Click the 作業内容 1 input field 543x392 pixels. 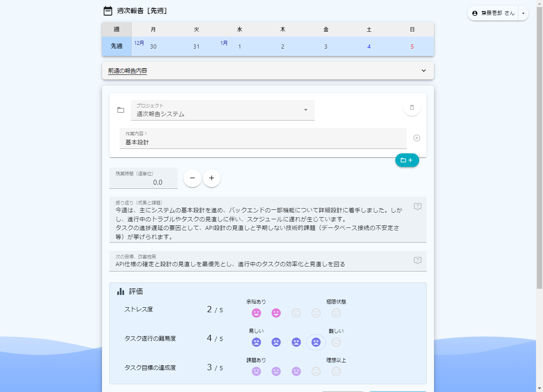coord(263,142)
